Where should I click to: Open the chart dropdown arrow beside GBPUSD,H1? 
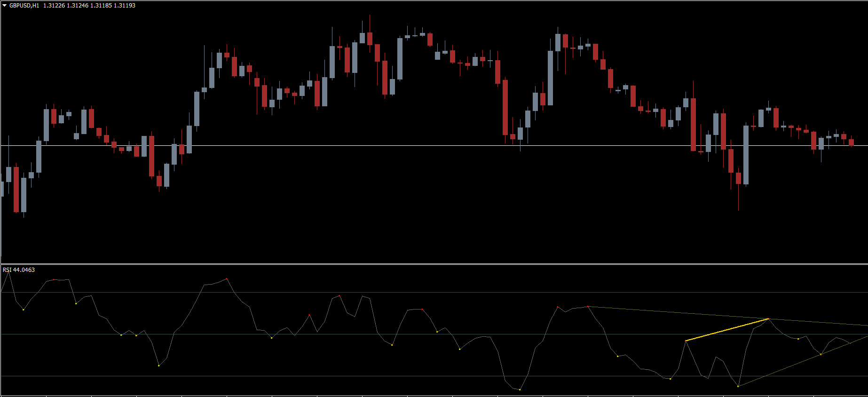(x=5, y=6)
